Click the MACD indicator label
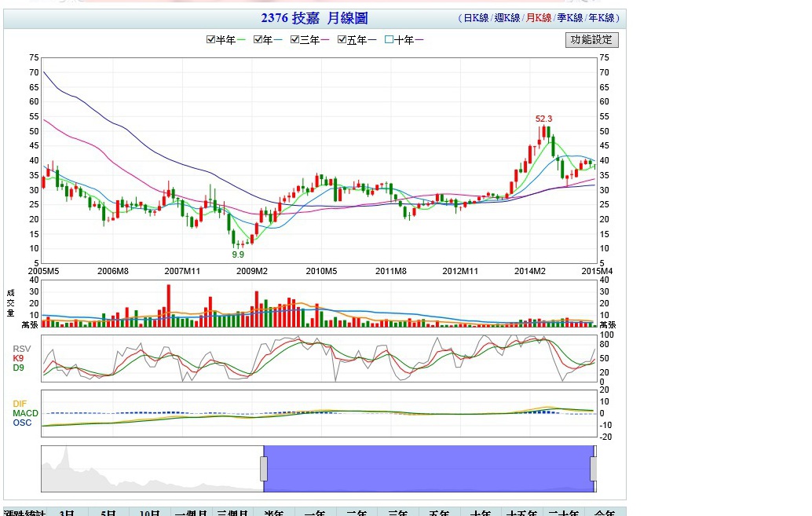Screen dimensions: 812x516 [x=25, y=413]
